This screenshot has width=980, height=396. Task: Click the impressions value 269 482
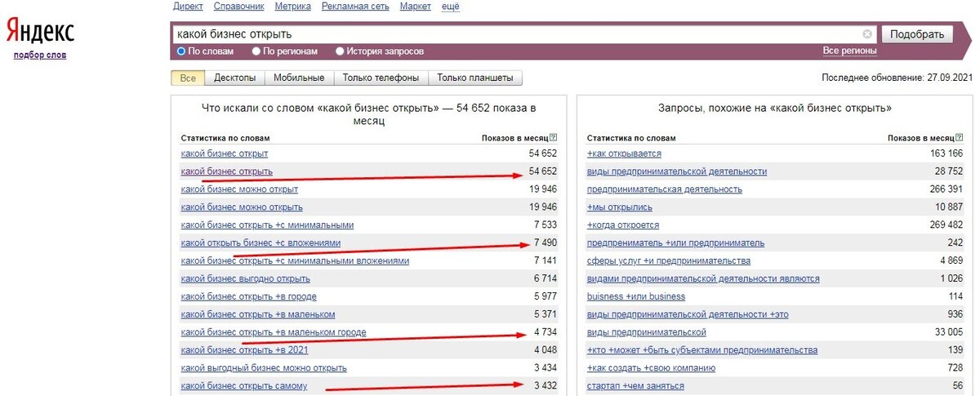coord(945,225)
